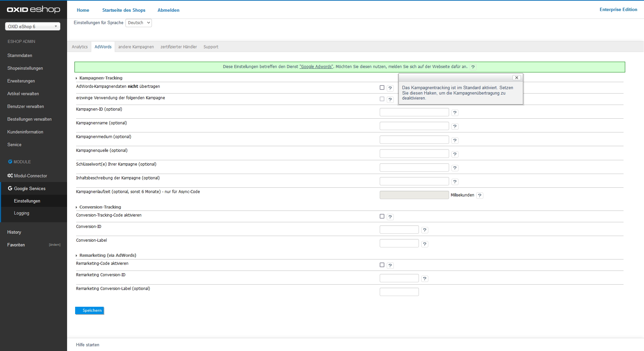Screen dimensions: 644x351
Task: Open help for Conversion-Tracking-Code aktivieren
Action: coord(390,217)
